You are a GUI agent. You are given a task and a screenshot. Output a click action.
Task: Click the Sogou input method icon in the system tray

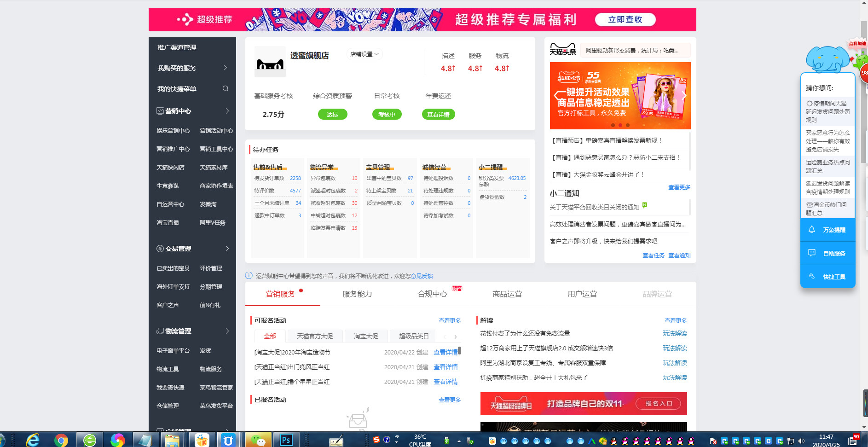pyautogui.click(x=376, y=440)
